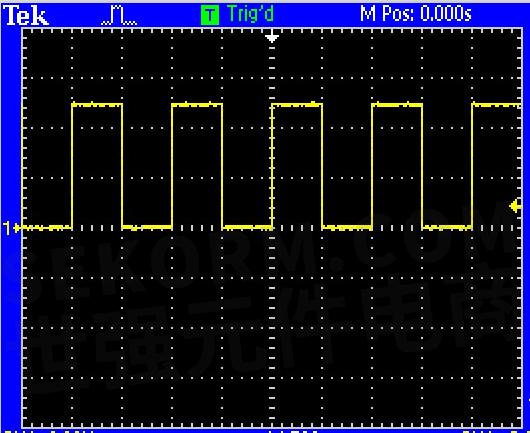
Task: Click the M Pos: 0.000s readout
Action: click(415, 14)
